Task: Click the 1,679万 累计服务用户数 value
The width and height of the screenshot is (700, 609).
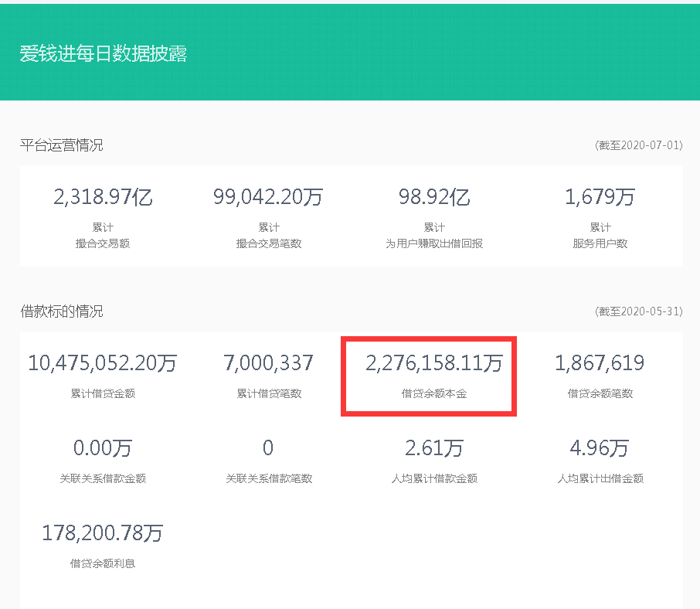Action: coord(599,196)
